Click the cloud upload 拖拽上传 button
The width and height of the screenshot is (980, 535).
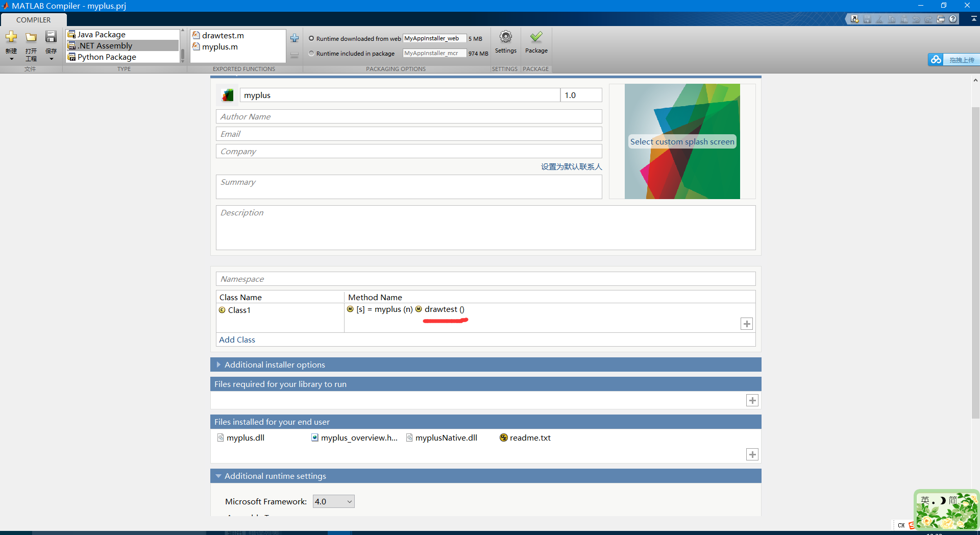(953, 60)
